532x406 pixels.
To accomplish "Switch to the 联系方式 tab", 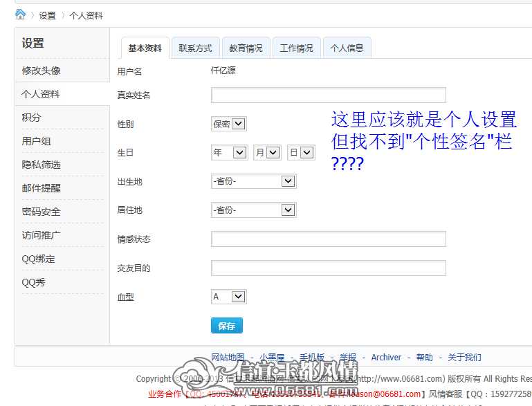I will pos(195,48).
